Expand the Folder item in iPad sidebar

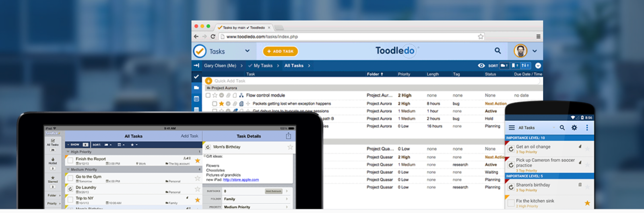(53, 195)
